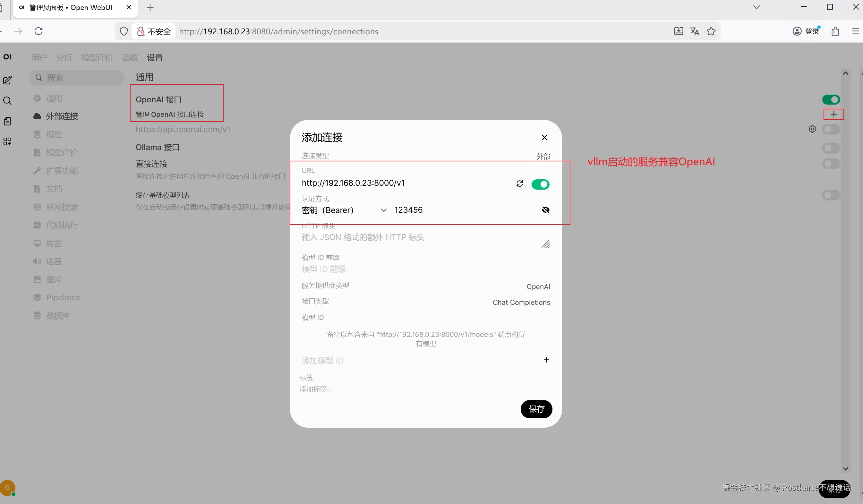Open the notes icon in left sidebar
This screenshot has height=504, width=863.
pos(7,121)
